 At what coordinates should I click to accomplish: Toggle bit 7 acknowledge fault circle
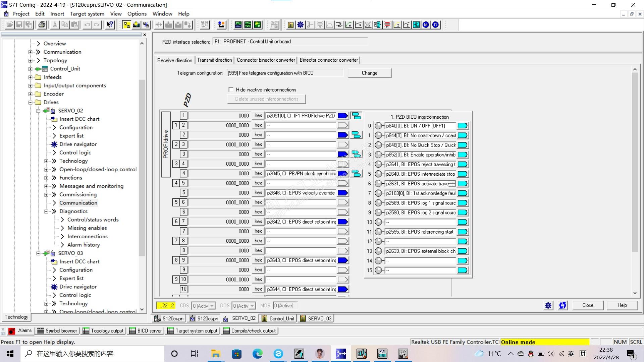pos(378,193)
